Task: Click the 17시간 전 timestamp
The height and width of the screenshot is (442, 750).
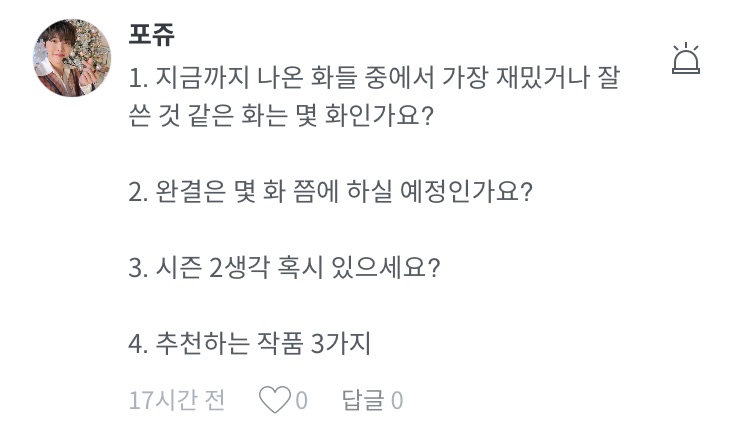Action: 177,401
